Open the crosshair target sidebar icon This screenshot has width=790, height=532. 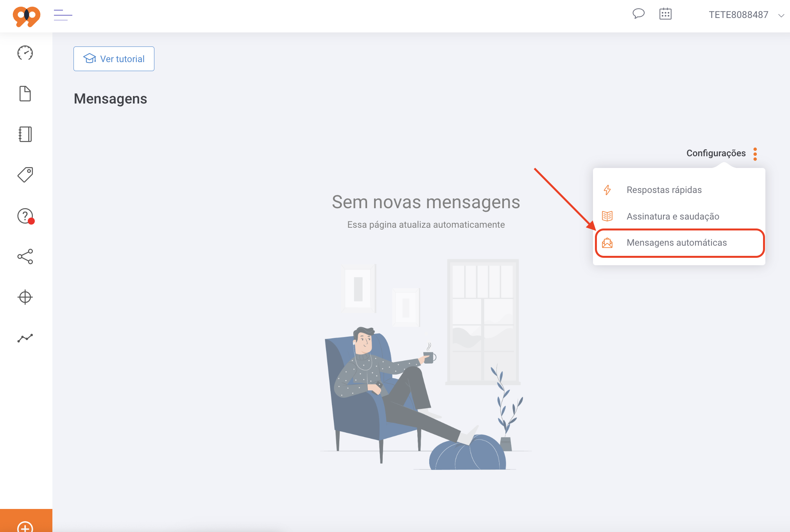click(x=25, y=297)
